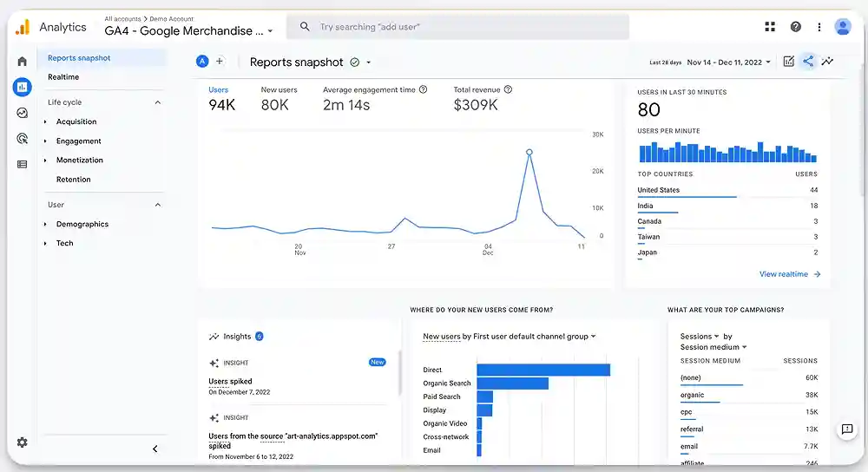Click the New badge on first insight

click(378, 362)
